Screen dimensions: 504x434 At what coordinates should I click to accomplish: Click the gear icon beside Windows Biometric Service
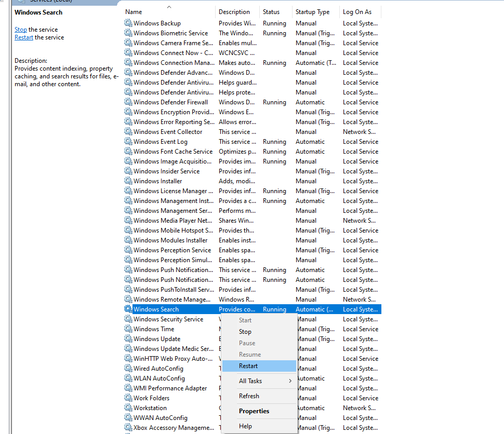(128, 33)
